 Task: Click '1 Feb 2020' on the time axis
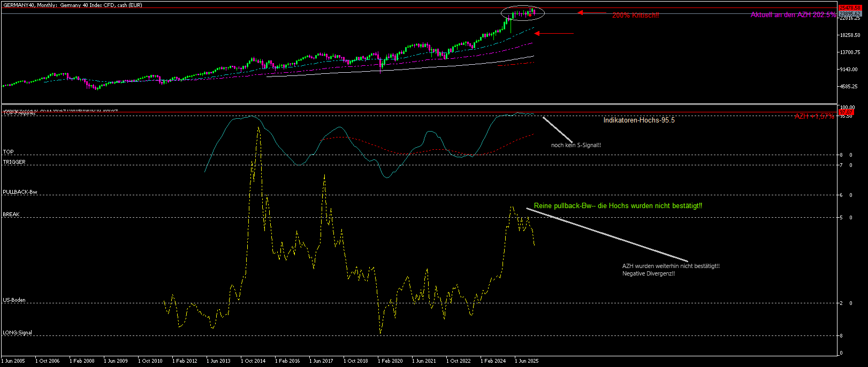[x=390, y=361]
